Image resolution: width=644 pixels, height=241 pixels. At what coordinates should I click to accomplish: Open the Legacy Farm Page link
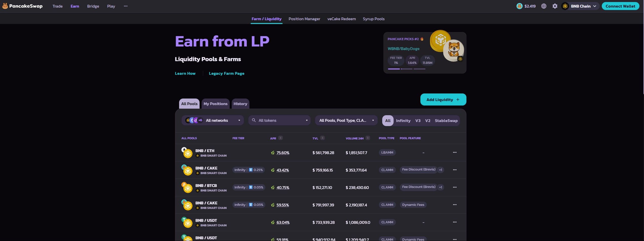click(x=226, y=74)
